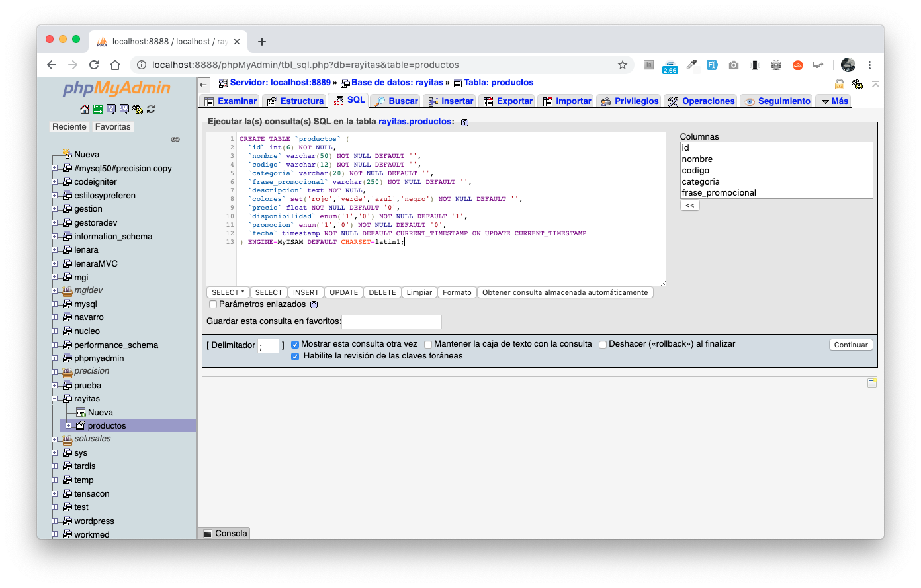The image size is (921, 588).
Task: Reload the browser page
Action: (94, 65)
